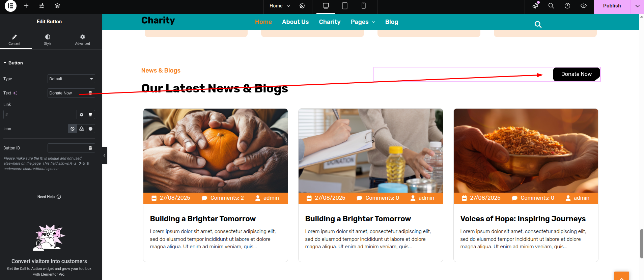Screen dimensions: 644x280
Task: Switch to the Advanced tab
Action: (x=82, y=39)
